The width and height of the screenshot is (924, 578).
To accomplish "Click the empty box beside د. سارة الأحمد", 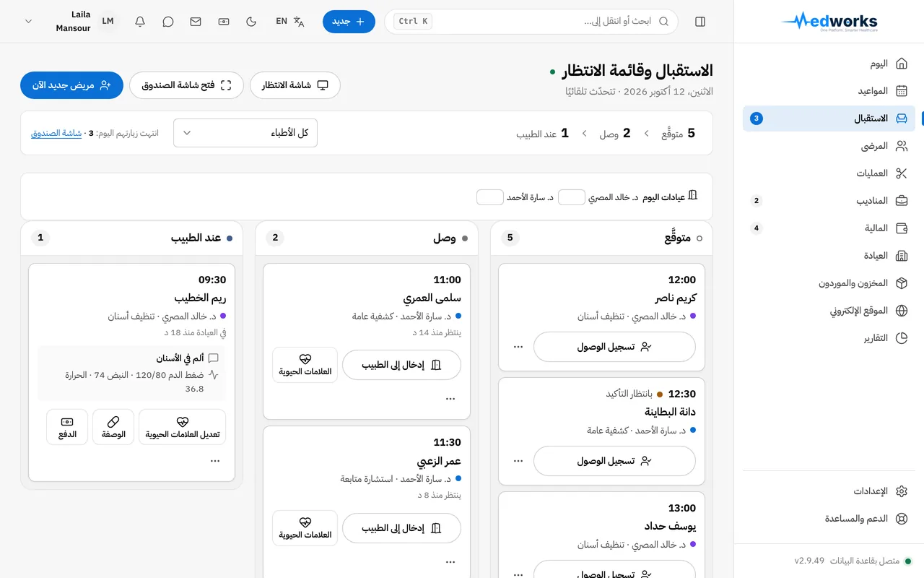I will 490,197.
